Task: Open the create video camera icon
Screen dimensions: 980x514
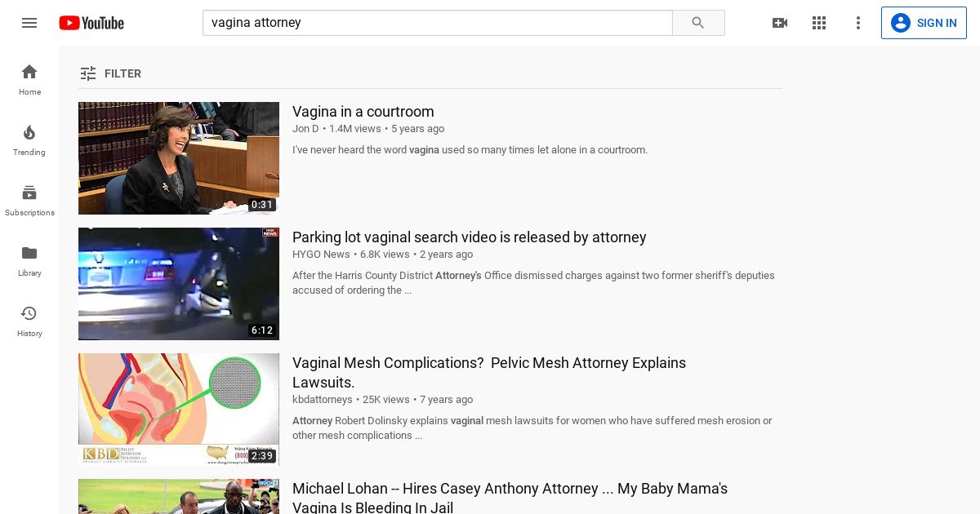Action: point(780,23)
